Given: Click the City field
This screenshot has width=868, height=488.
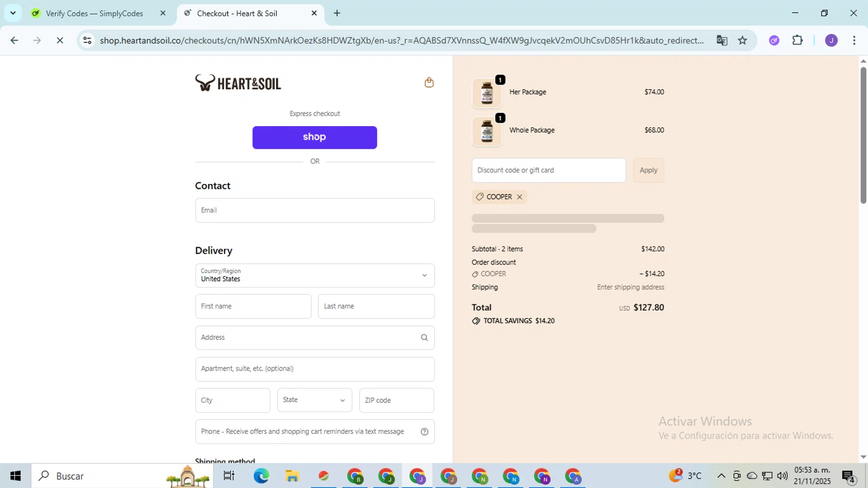Looking at the screenshot, I should click(233, 400).
